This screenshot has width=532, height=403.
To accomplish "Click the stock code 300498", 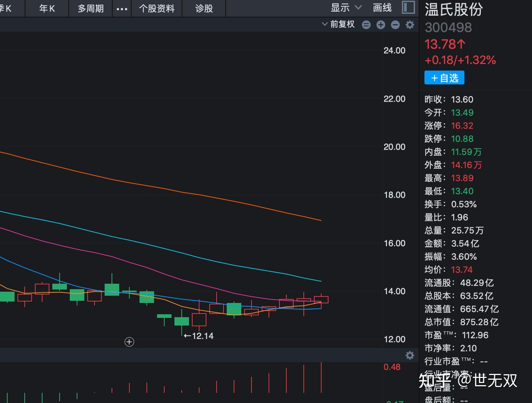I will [448, 28].
